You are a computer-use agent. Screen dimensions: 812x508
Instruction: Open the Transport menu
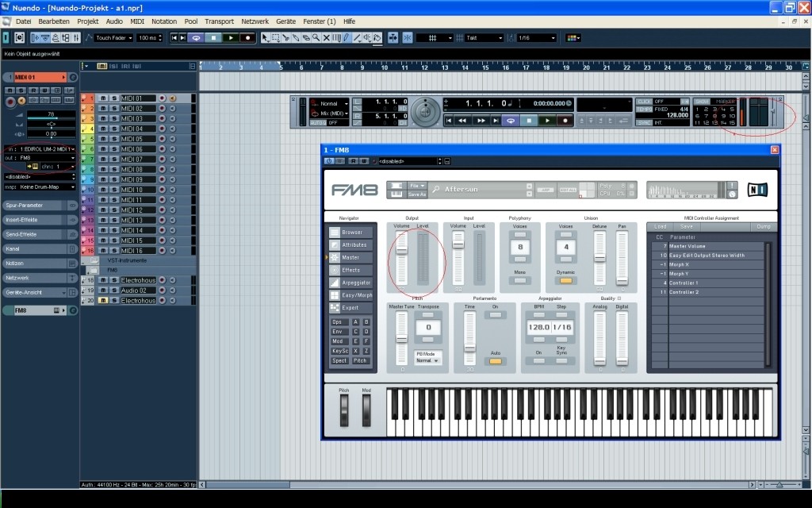pyautogui.click(x=219, y=21)
